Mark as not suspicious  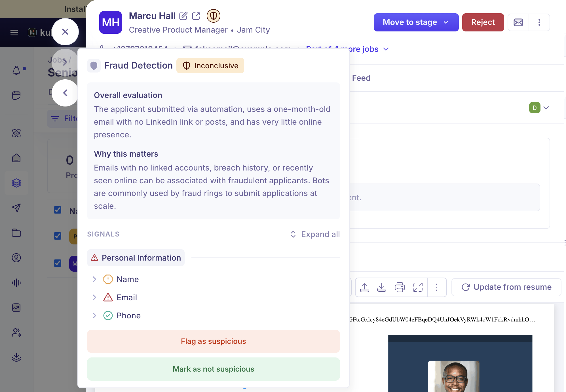214,369
